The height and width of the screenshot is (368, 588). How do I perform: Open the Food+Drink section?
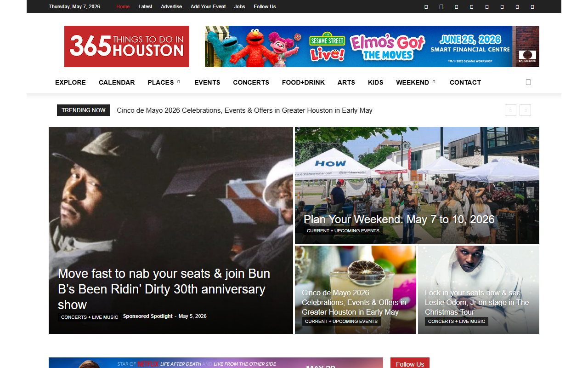303,82
